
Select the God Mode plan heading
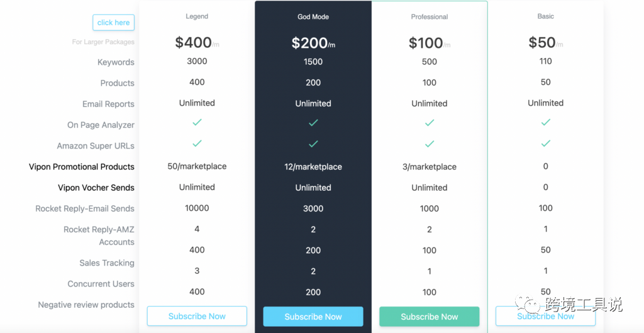click(313, 17)
